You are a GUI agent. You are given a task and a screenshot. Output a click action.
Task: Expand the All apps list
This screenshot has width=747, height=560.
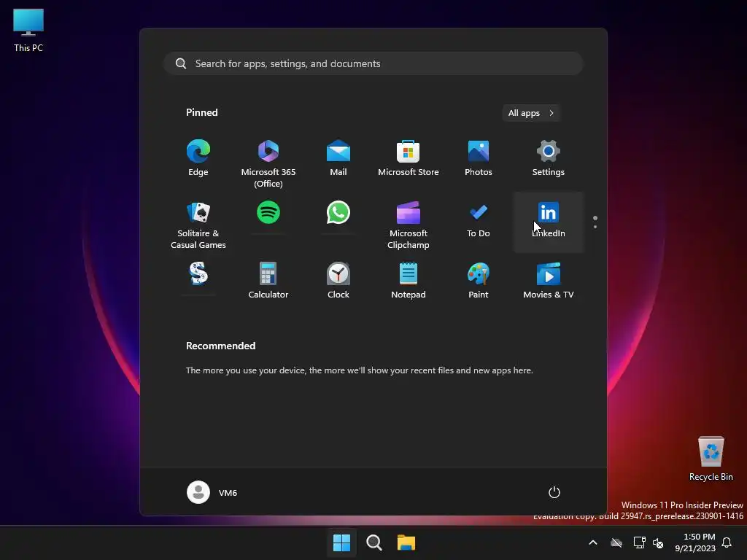click(531, 113)
